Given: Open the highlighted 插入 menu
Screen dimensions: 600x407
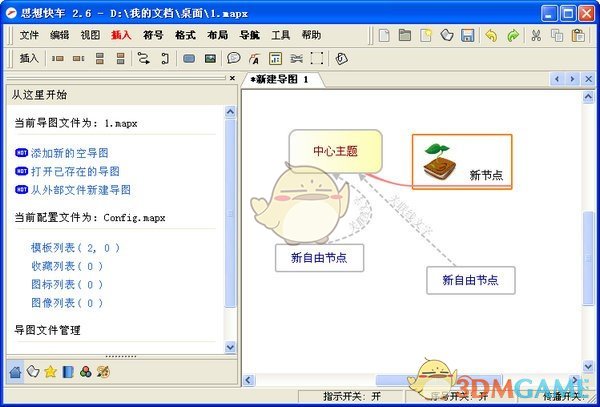Looking at the screenshot, I should (121, 35).
